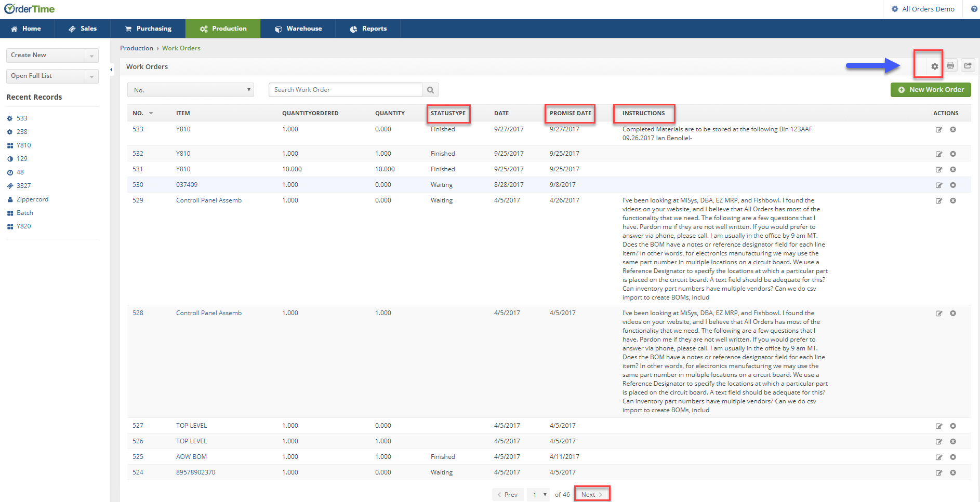Open recent record Zippercord
Image resolution: width=980 pixels, height=502 pixels.
pyautogui.click(x=32, y=199)
